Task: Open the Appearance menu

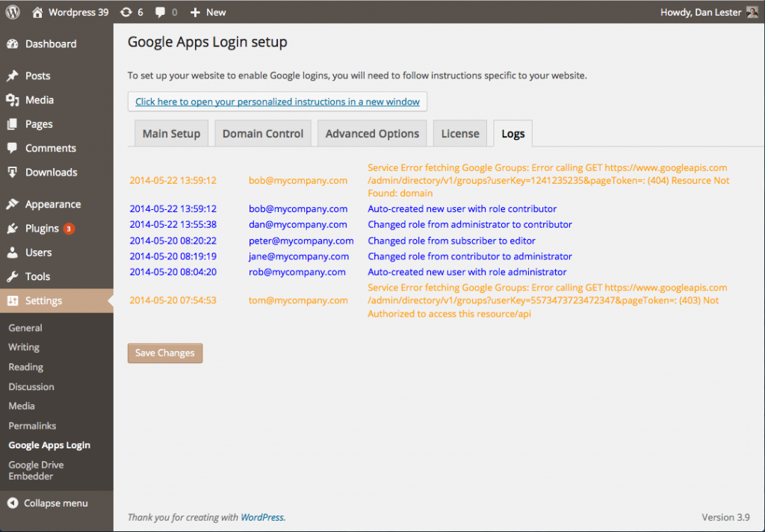Action: pos(57,204)
